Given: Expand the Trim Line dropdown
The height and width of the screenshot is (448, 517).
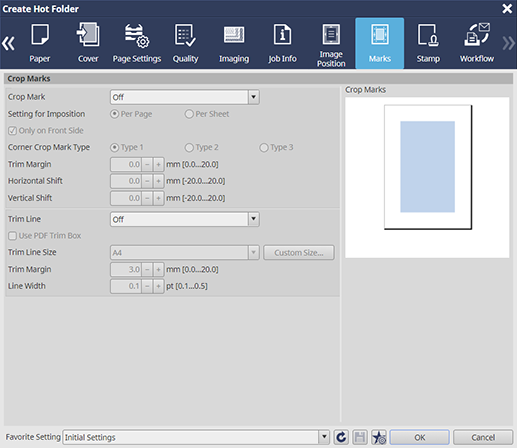Looking at the screenshot, I should [x=185, y=219].
